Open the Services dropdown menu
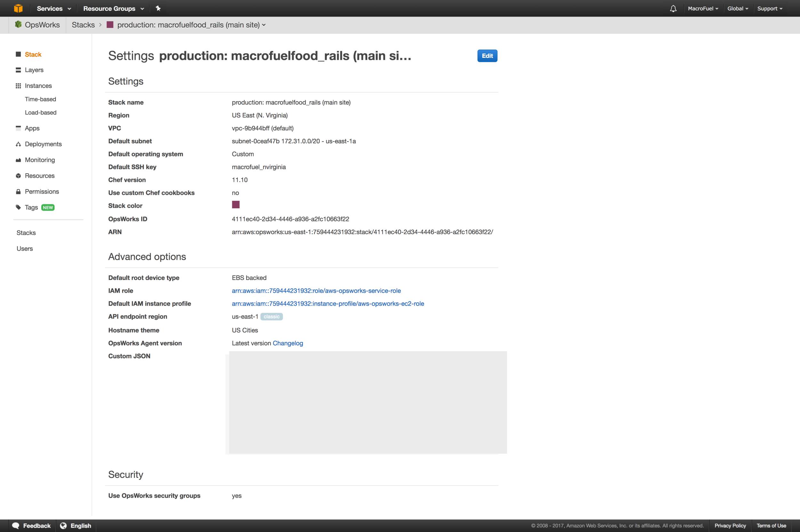Viewport: 800px width, 532px height. (54, 9)
